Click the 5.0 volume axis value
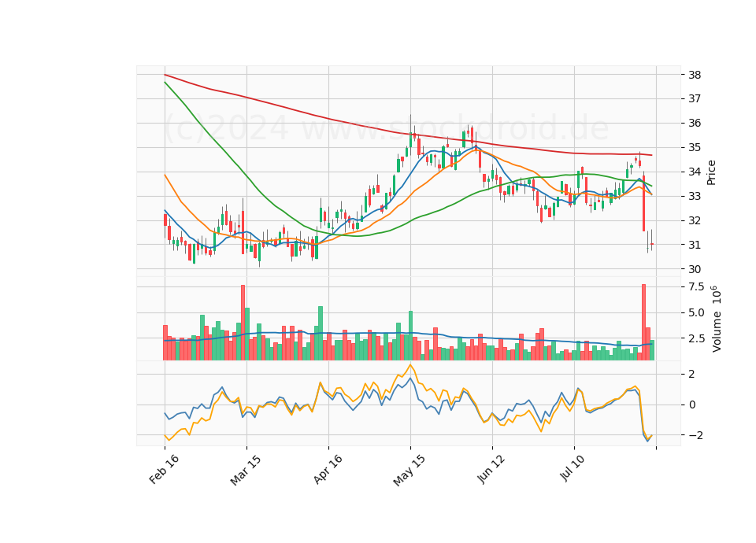This screenshot has width=756, height=543. (x=697, y=312)
